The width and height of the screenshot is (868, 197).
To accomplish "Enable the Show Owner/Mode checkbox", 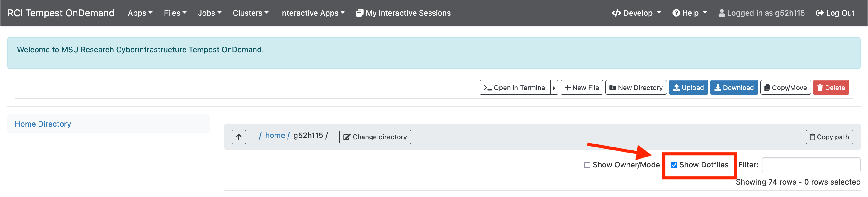I will (x=587, y=165).
